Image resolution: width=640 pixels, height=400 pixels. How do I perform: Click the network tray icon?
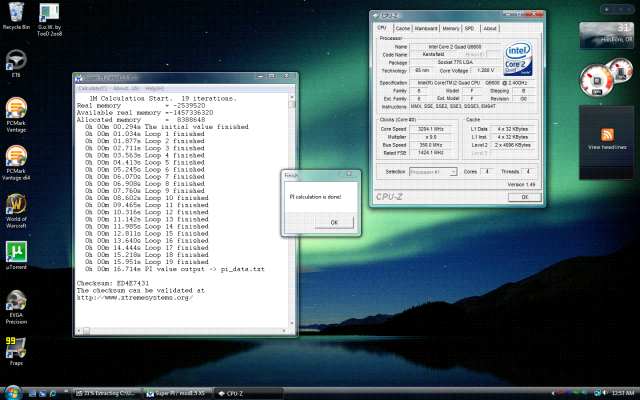coord(597,393)
